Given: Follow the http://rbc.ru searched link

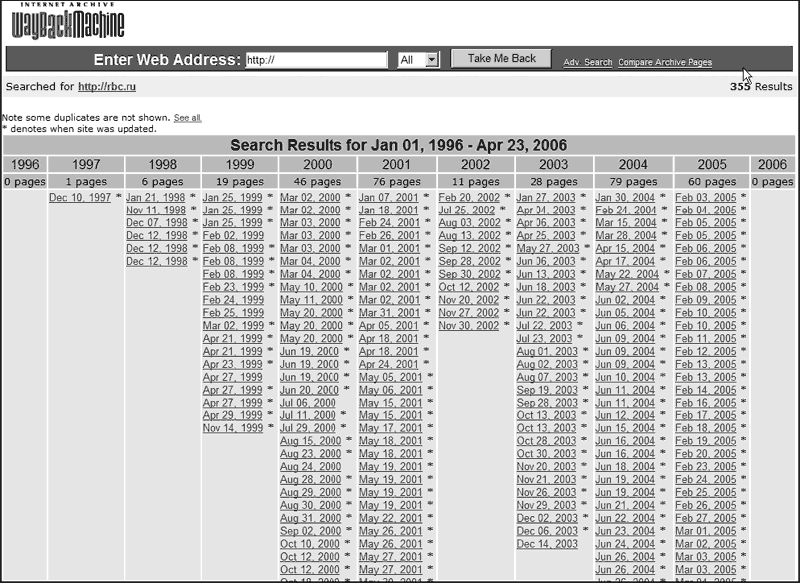Looking at the screenshot, I should click(108, 87).
